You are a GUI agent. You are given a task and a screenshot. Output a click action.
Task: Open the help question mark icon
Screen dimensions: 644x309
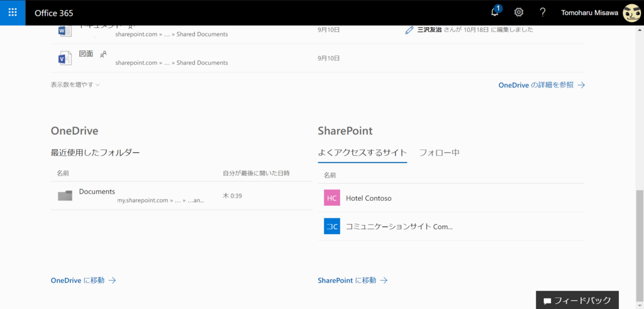[x=543, y=13]
